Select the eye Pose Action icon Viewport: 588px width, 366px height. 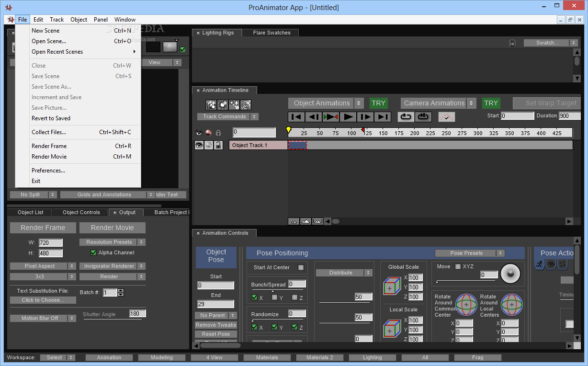click(551, 264)
